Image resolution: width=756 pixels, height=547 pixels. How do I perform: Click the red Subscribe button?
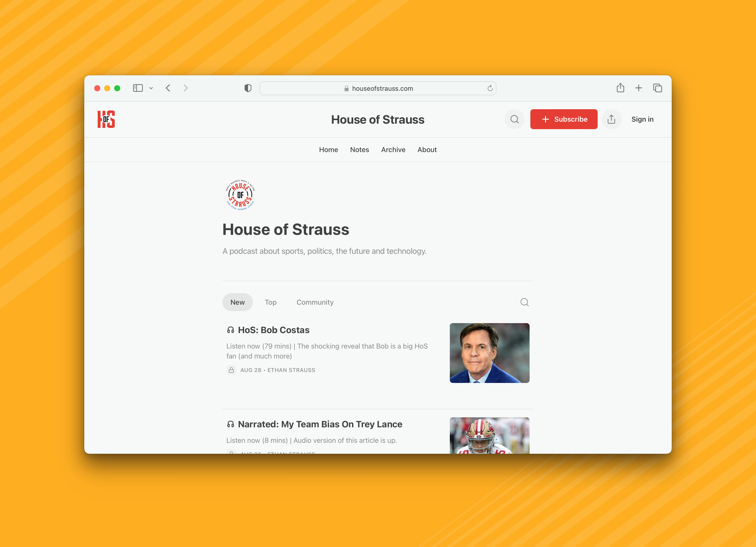[x=564, y=119]
